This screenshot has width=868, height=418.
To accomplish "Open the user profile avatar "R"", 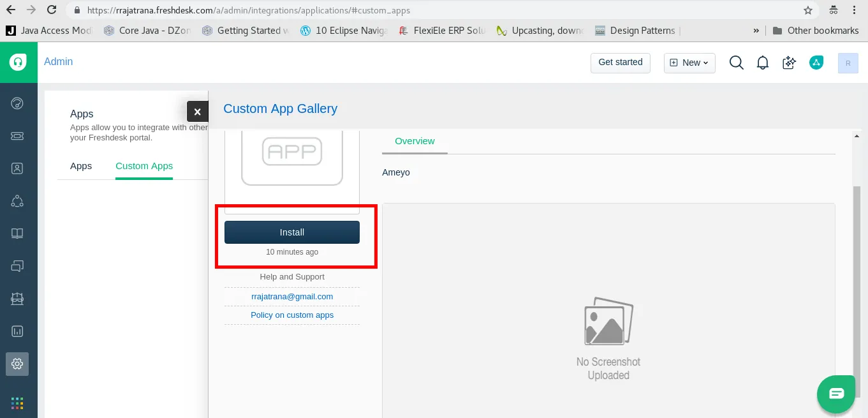I will point(848,63).
